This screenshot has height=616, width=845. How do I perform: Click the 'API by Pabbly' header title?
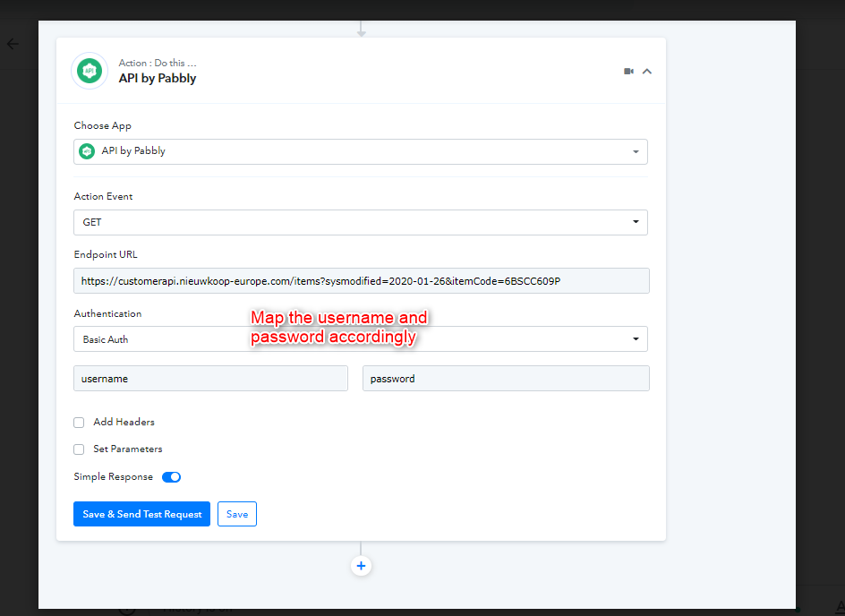(x=158, y=78)
